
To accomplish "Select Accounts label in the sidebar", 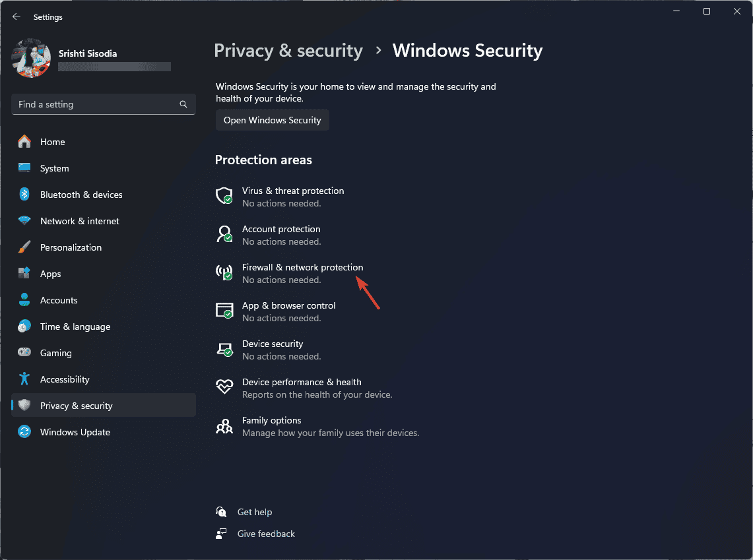I will pos(59,300).
